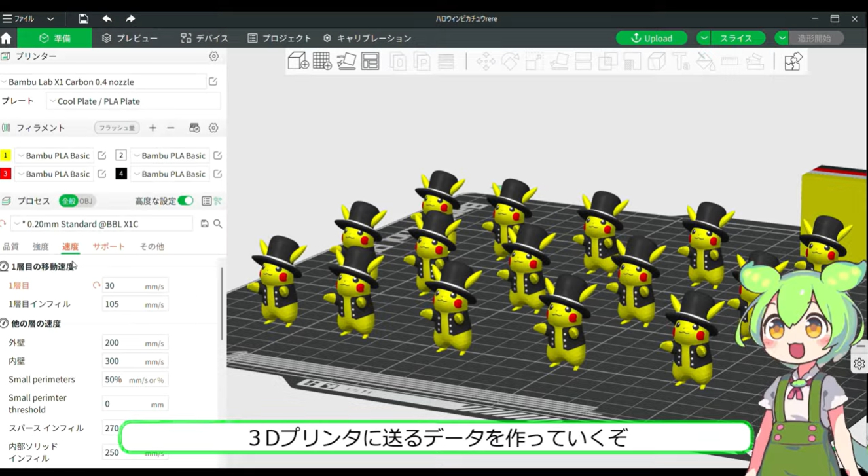
Task: Switch process scope to 全般
Action: tap(68, 201)
